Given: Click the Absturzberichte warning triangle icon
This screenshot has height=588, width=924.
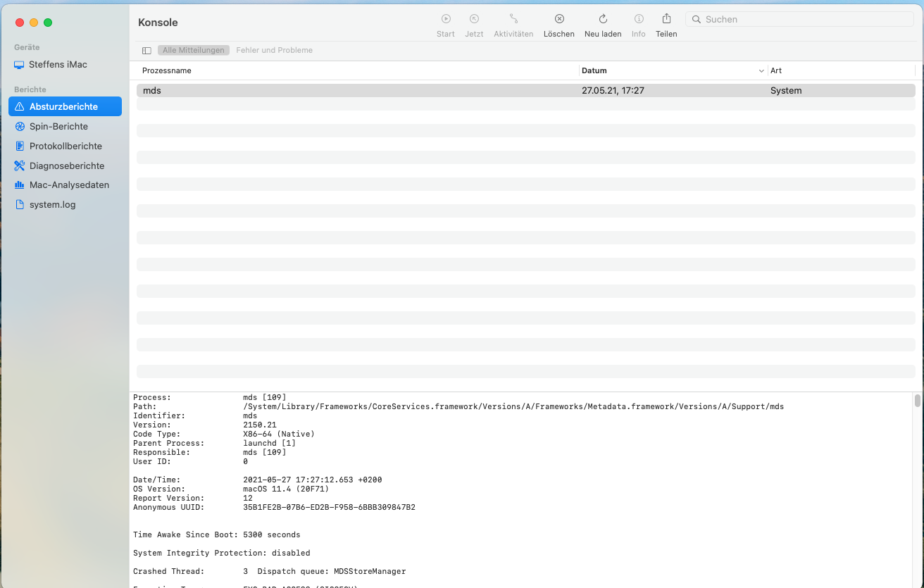Looking at the screenshot, I should click(20, 107).
